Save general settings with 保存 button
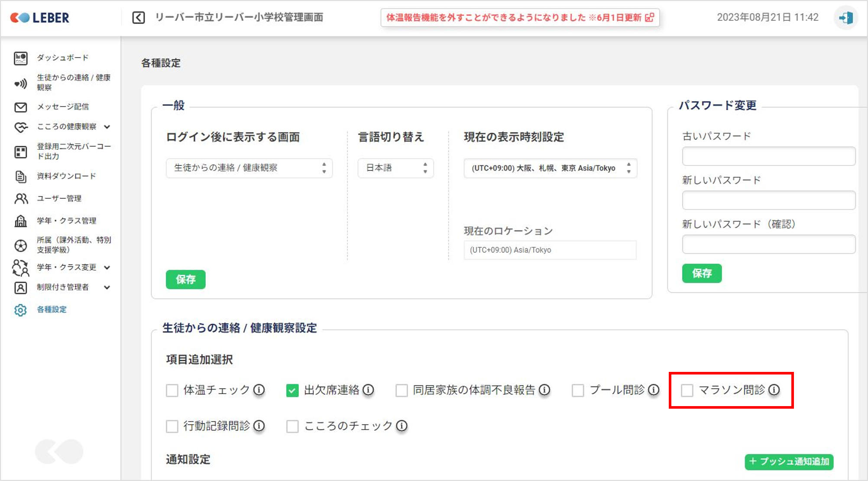Image resolution: width=868 pixels, height=481 pixels. [185, 280]
